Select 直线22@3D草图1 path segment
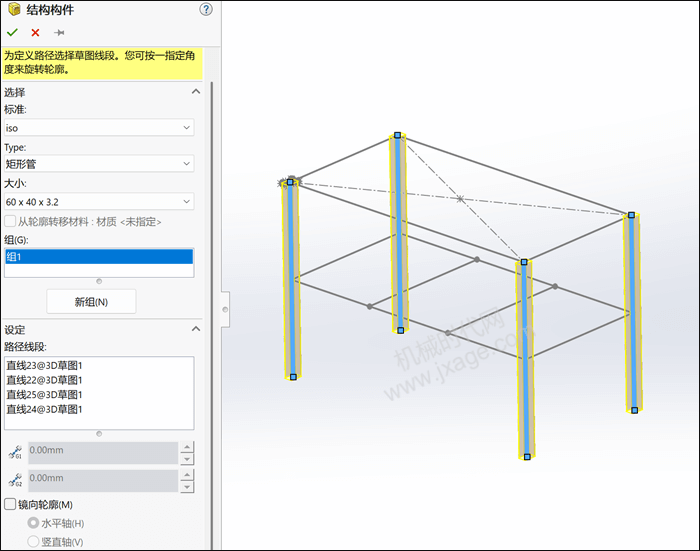 [x=44, y=380]
